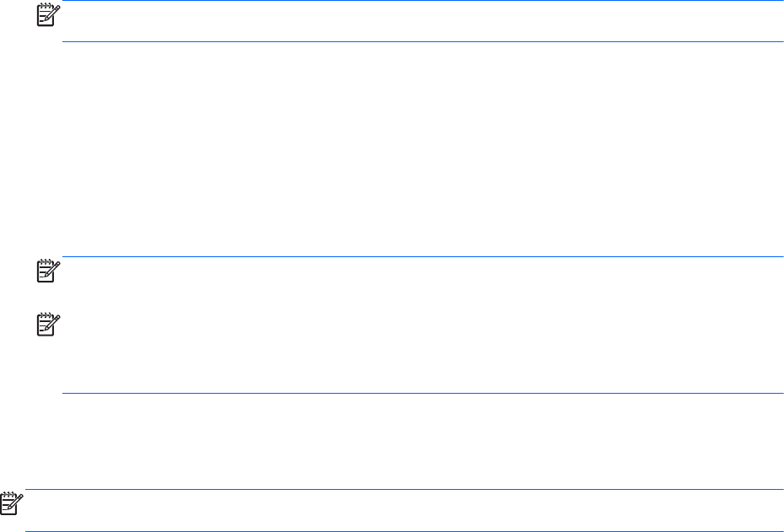The width and height of the screenshot is (784, 532).
Task: Click the note icon at the page's far-left bottom
Action: [x=12, y=503]
